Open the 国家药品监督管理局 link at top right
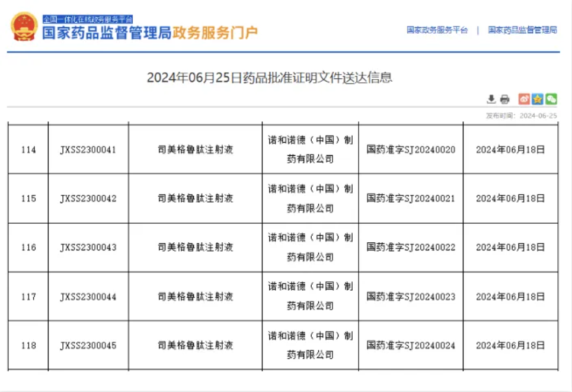Screen dimensions: 572x392 coord(522,30)
